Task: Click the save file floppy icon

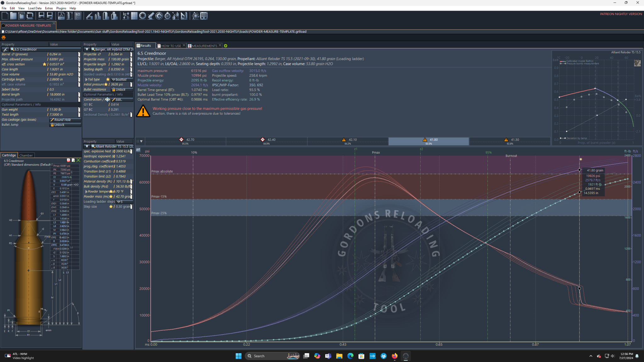Action: pos(41,16)
